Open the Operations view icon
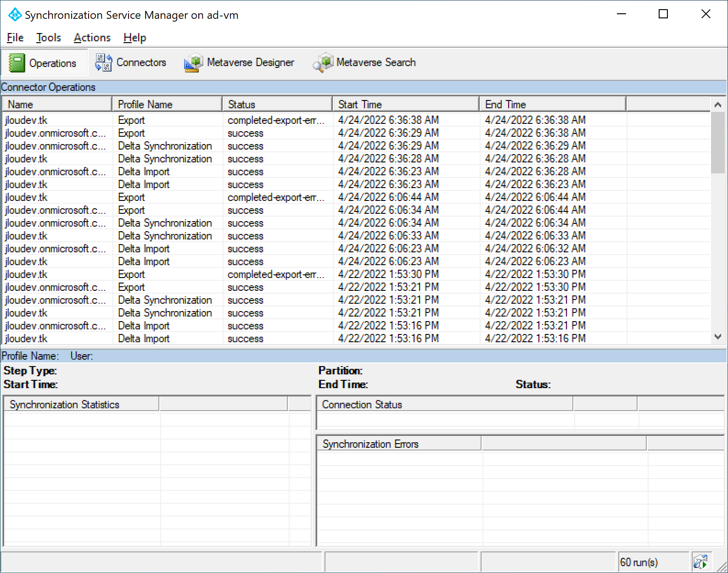 pos(17,63)
